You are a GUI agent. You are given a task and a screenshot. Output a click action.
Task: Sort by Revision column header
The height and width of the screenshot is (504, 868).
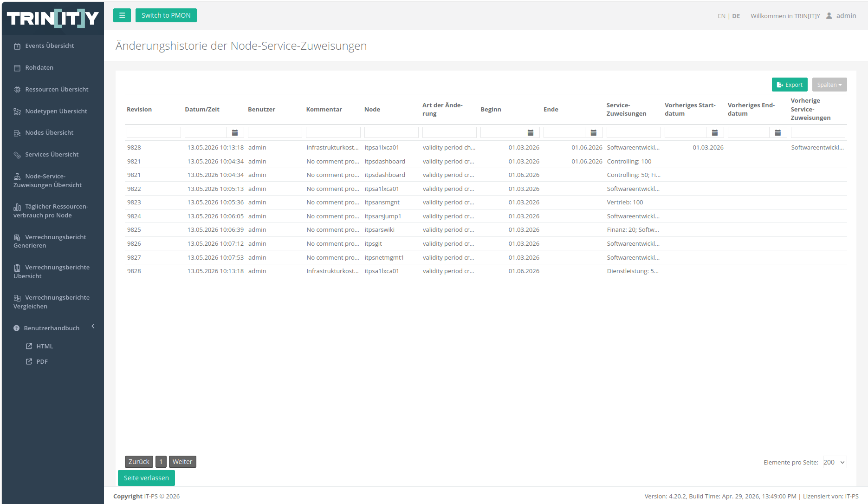[139, 109]
